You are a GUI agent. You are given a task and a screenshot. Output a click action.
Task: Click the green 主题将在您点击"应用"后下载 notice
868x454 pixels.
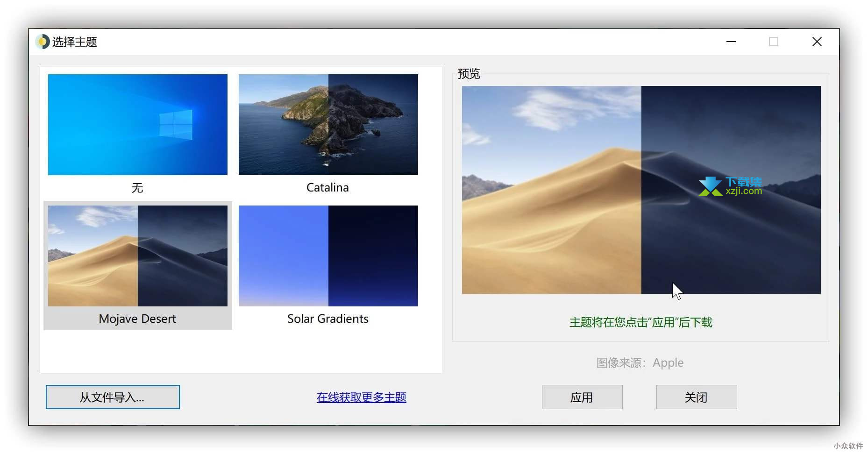(x=640, y=322)
